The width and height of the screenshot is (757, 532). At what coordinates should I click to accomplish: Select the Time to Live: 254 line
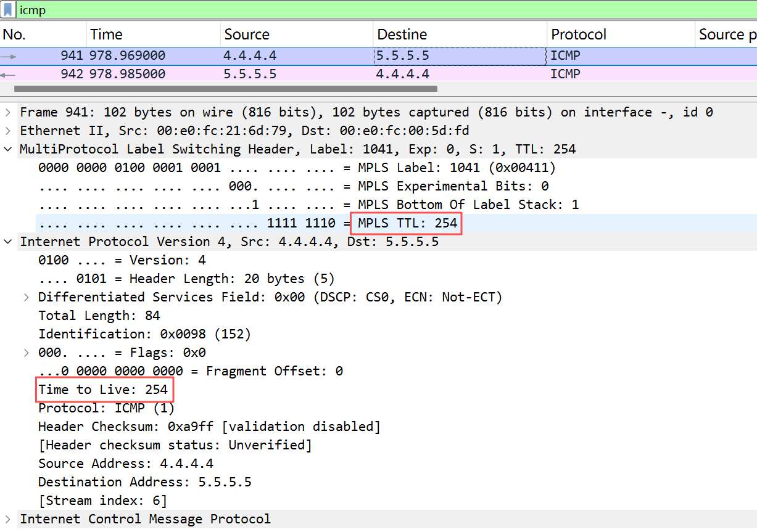click(x=103, y=390)
